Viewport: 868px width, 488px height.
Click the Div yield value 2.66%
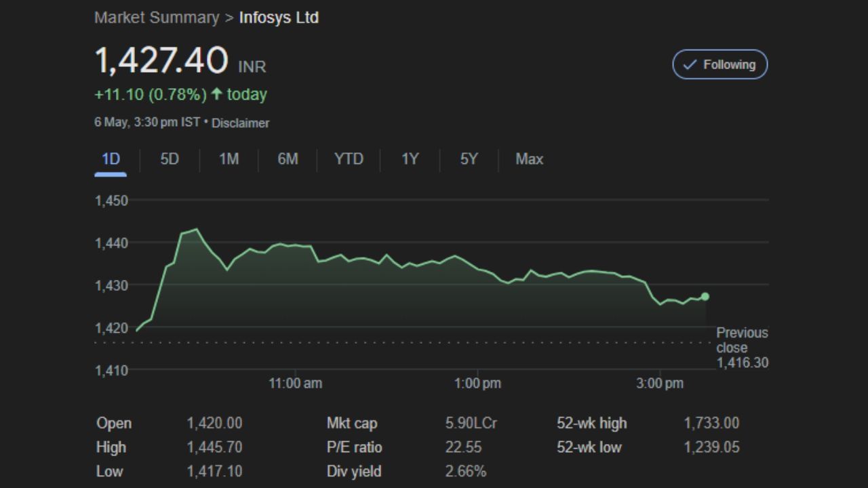point(466,471)
